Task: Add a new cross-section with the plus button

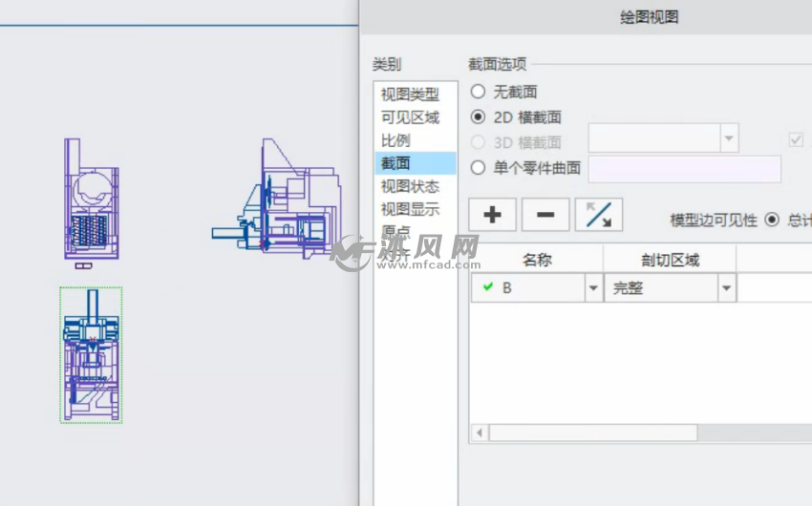Action: tap(492, 215)
